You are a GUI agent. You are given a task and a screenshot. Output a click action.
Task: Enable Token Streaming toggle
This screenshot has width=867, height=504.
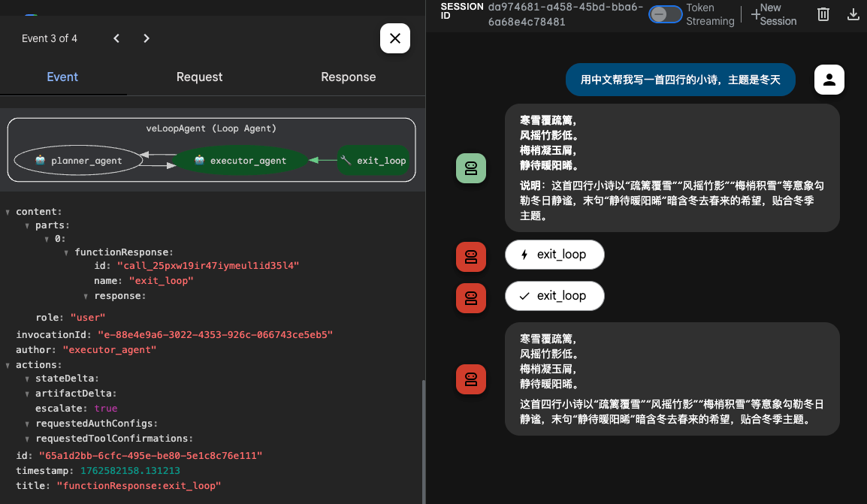[x=664, y=14]
